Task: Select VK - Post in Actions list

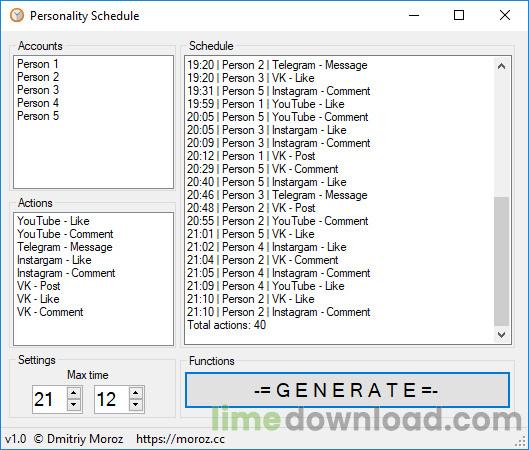Action: 39,286
